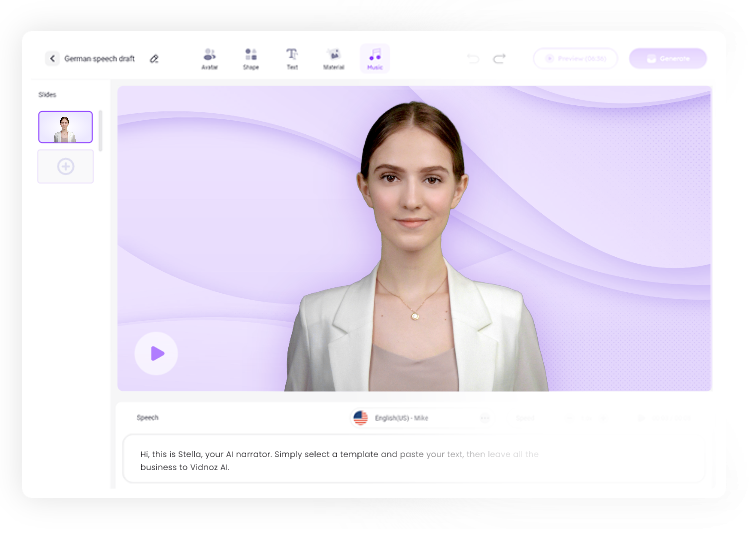Add a new slide with the plus button
750x536 pixels.
point(66,167)
